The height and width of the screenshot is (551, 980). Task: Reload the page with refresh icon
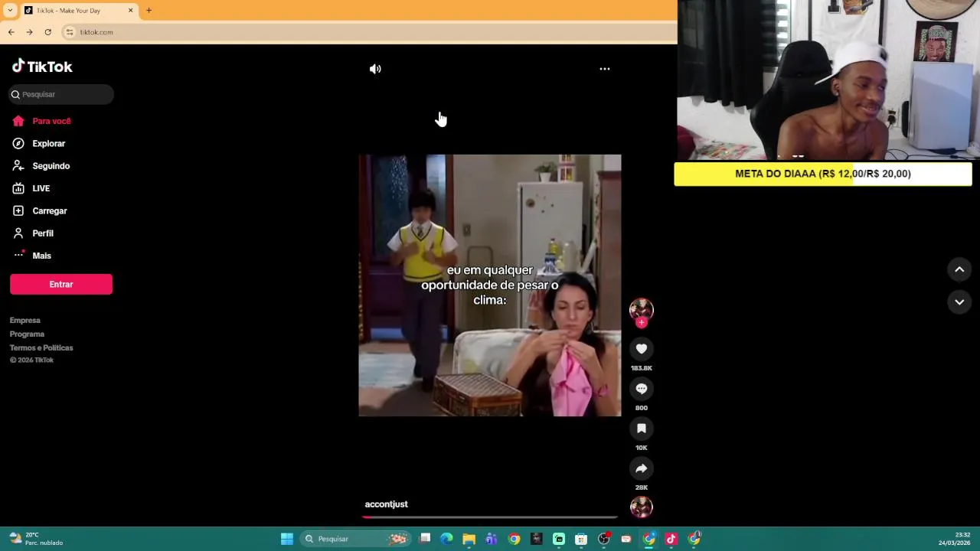click(48, 32)
